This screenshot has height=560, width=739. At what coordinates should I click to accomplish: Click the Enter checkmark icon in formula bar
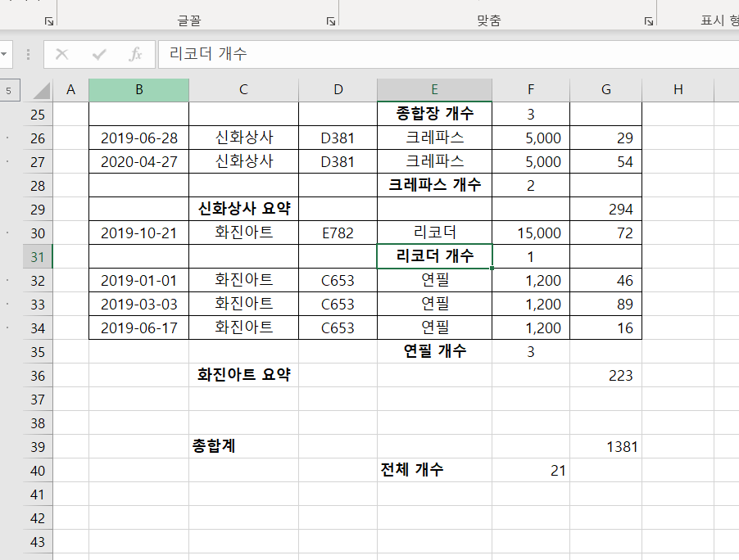[x=99, y=54]
